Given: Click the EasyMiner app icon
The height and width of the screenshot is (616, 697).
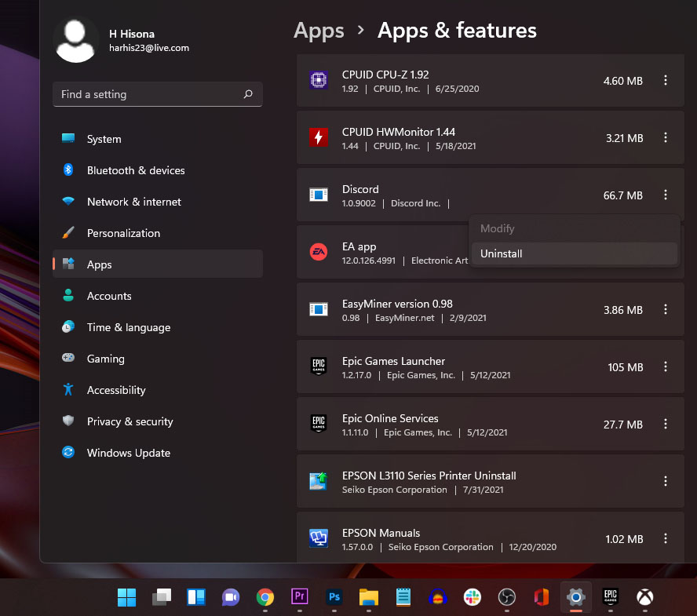Looking at the screenshot, I should (x=319, y=309).
